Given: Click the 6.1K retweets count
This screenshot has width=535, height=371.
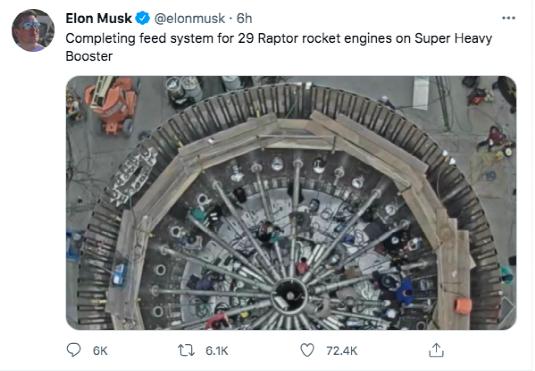Looking at the screenshot, I should 217,351.
